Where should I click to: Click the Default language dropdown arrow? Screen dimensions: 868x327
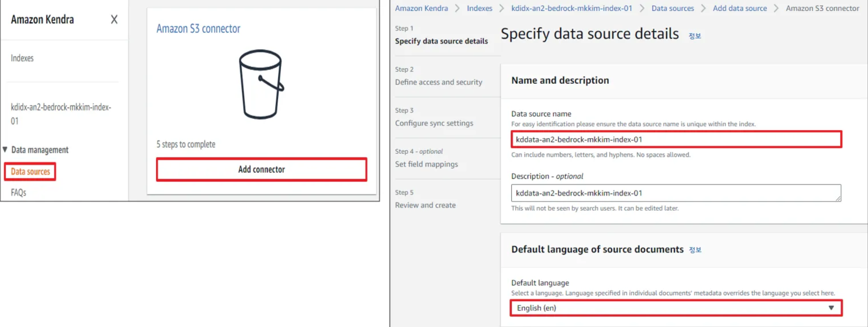[831, 308]
